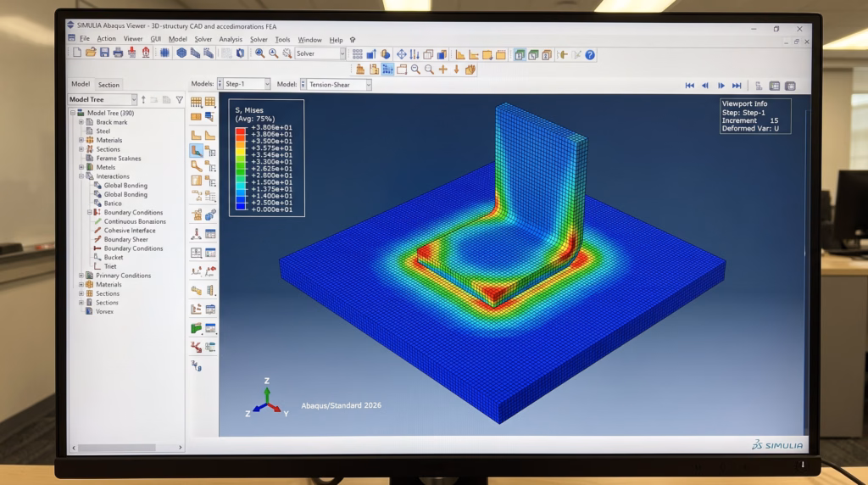Expand the Brack mark tree node
868x485 pixels.
81,122
